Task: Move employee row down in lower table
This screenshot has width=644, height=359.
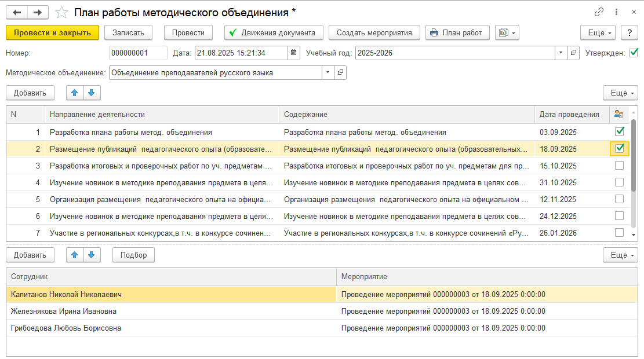Action: pyautogui.click(x=93, y=255)
